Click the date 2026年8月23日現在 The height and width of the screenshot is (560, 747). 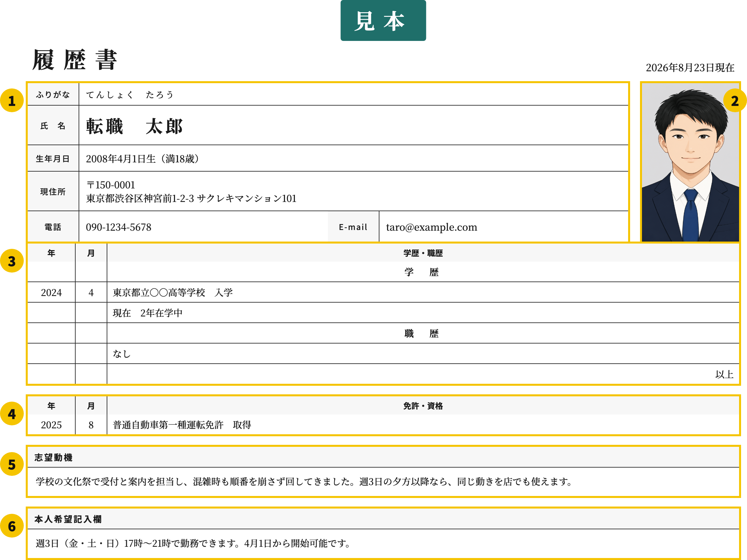click(x=690, y=68)
